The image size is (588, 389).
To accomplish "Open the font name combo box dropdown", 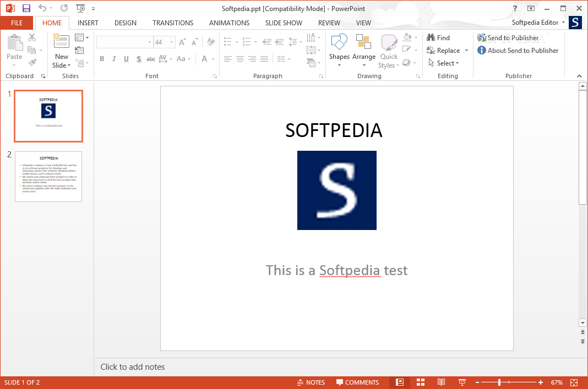I will pyautogui.click(x=149, y=42).
